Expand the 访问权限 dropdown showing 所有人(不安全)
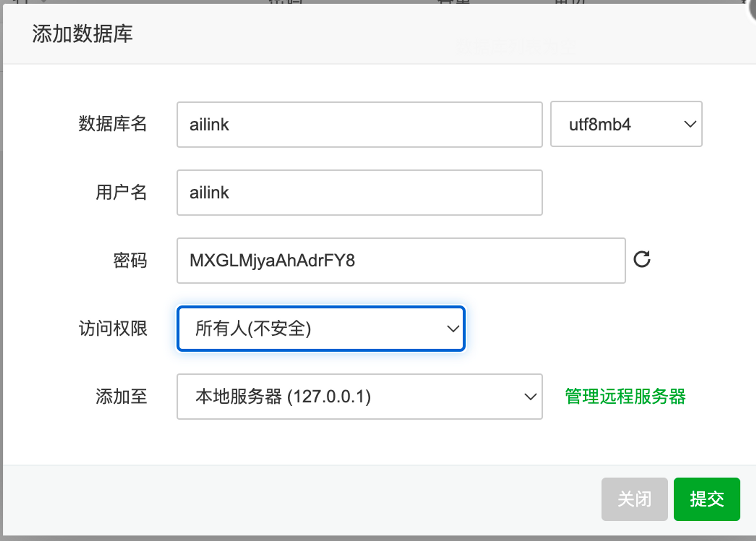The width and height of the screenshot is (756, 541). pos(321,328)
